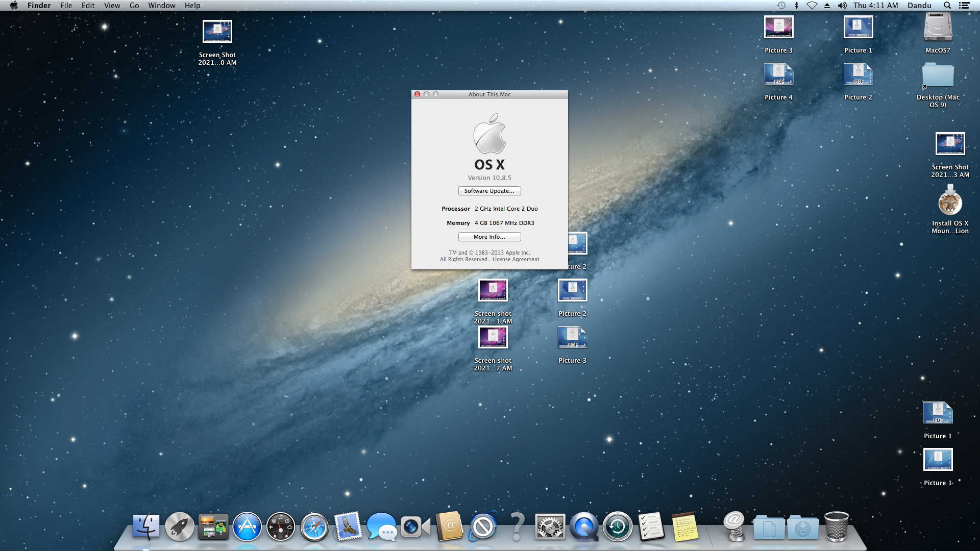Click the prohibited-sign app icon in Dock
980x551 pixels.
(x=483, y=526)
